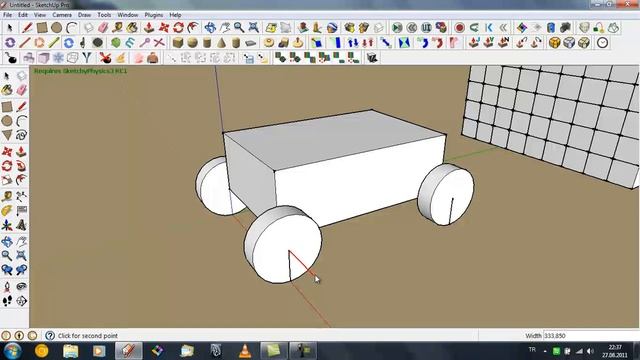Image resolution: width=640 pixels, height=360 pixels.
Task: Create a SketchyPhysics cylinder solid
Action: point(207,42)
